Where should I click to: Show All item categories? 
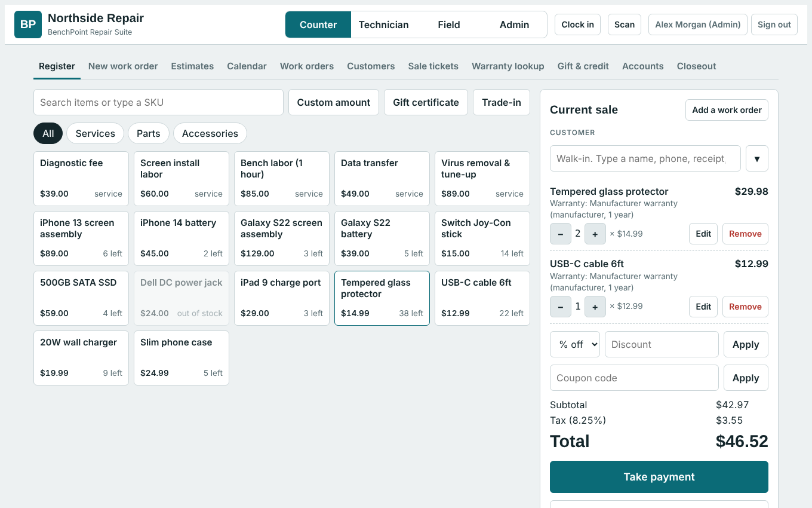click(48, 133)
